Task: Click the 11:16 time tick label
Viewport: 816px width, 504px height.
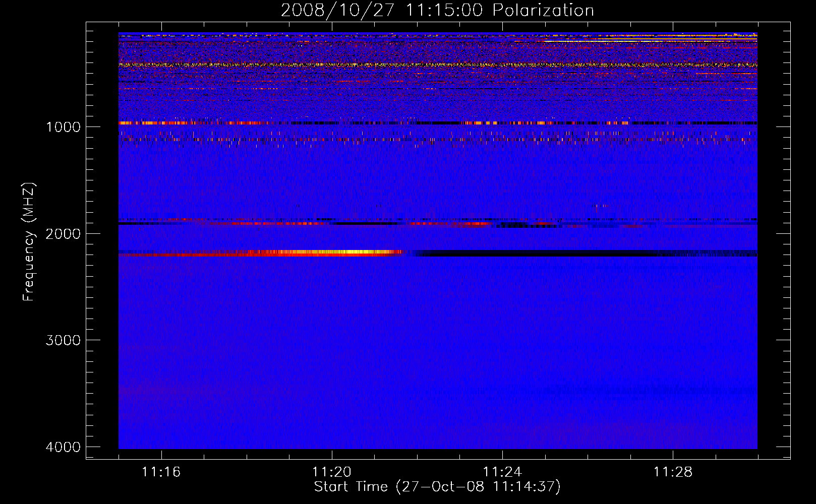Action: pos(161,472)
